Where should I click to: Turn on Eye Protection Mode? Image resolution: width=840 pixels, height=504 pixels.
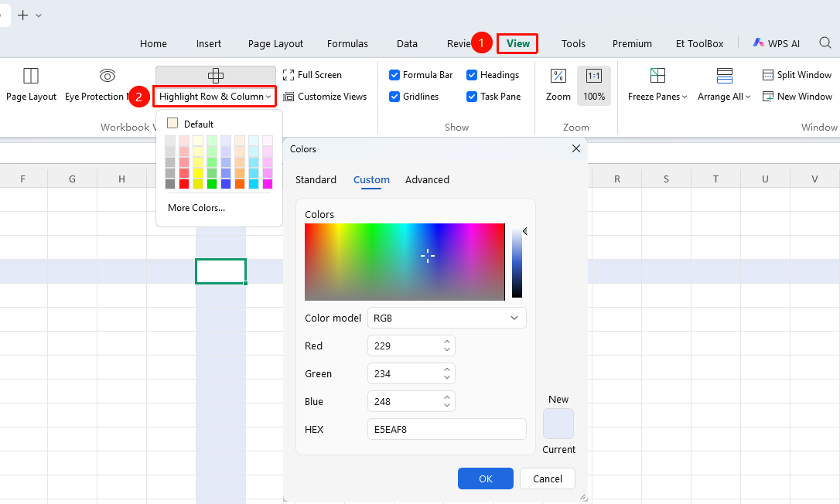[108, 76]
